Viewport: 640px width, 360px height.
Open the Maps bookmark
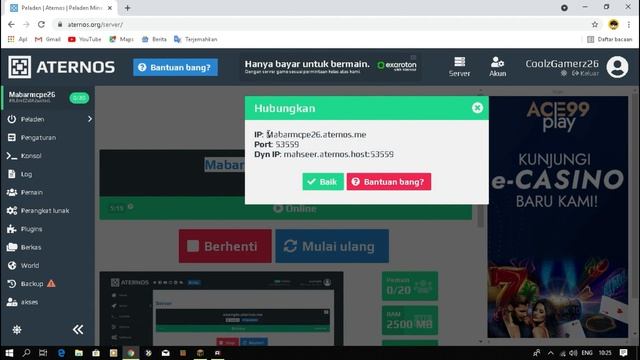pos(122,39)
